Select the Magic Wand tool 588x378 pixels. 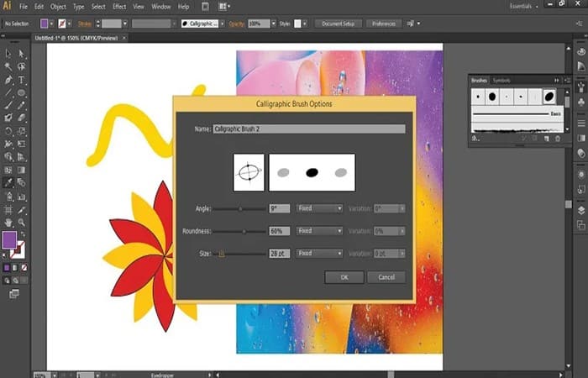(x=8, y=66)
